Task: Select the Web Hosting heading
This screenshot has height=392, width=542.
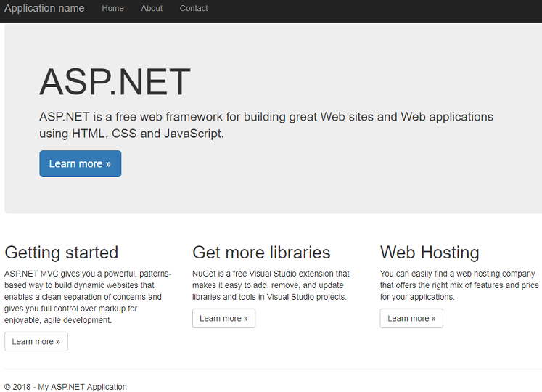Action: tap(430, 252)
